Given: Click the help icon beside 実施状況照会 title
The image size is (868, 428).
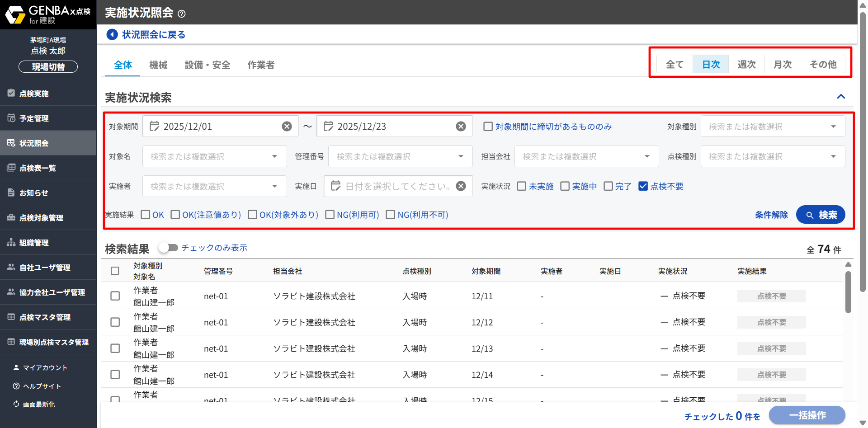Looking at the screenshot, I should click(182, 14).
